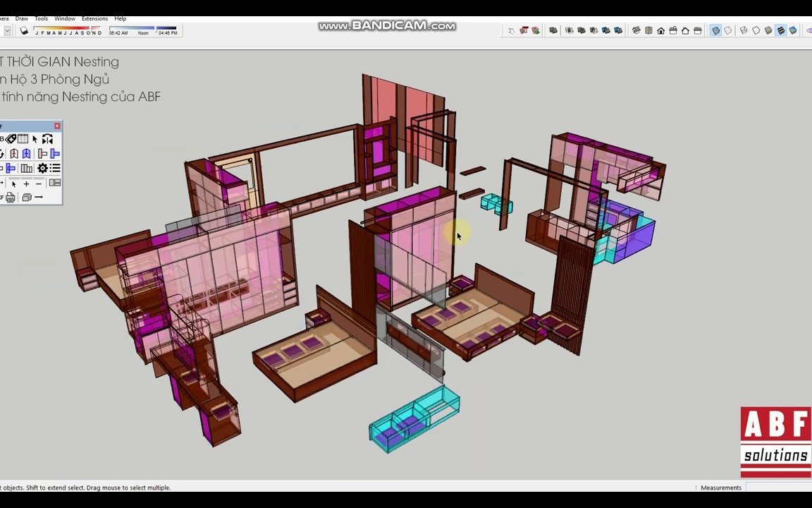This screenshot has height=508, width=812.
Task: Click the BANDICAM.com watermark link
Action: pos(387,25)
